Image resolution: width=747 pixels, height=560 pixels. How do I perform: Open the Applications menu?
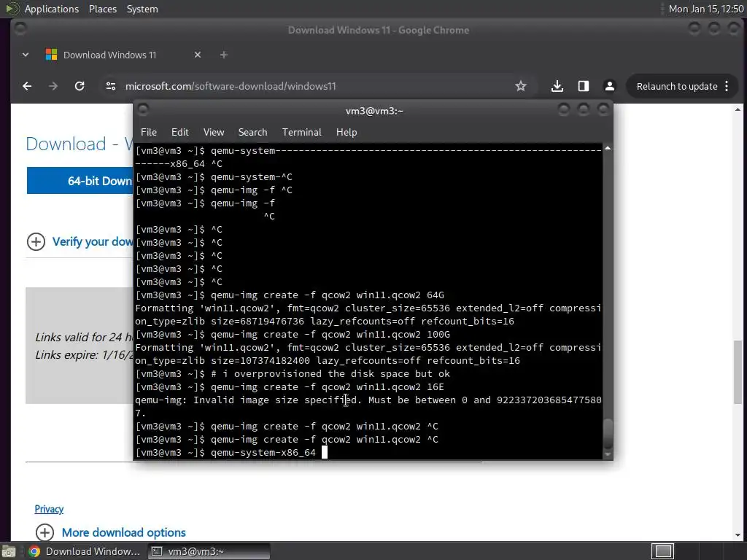[x=52, y=9]
